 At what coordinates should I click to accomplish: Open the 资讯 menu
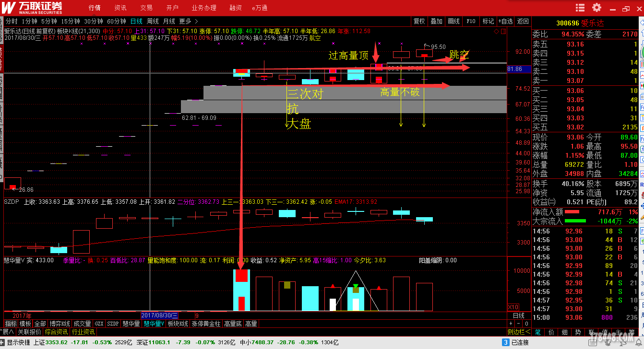(x=120, y=8)
